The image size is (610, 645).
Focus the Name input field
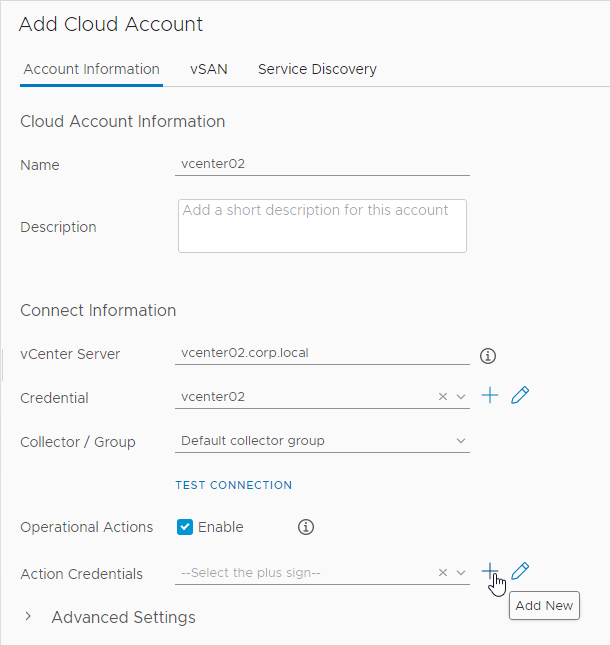tap(322, 164)
